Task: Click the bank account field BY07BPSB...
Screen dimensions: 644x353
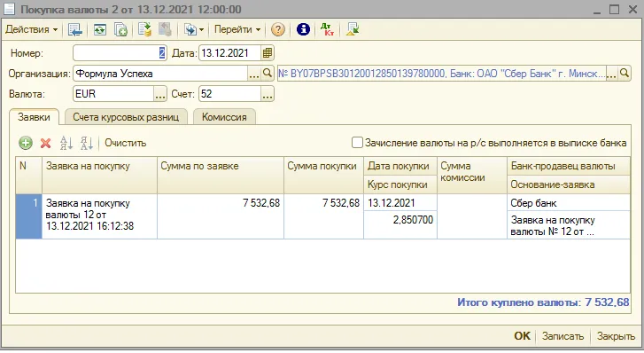Action: (x=441, y=74)
